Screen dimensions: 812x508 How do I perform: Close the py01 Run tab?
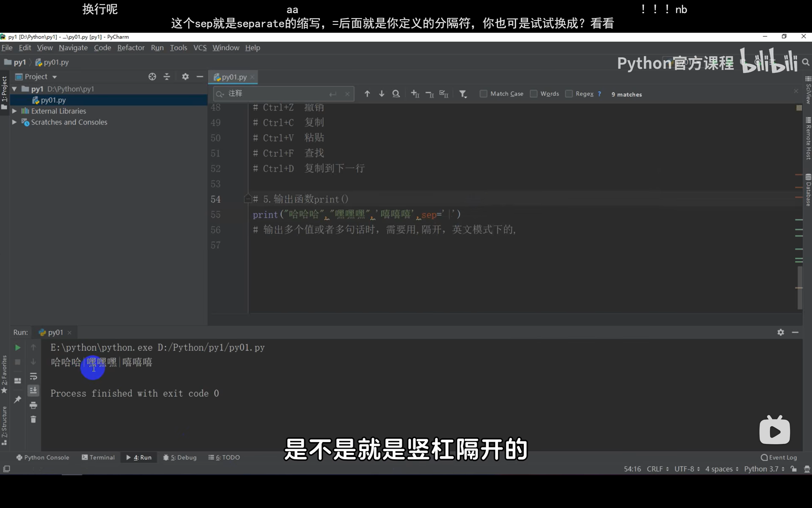pyautogui.click(x=69, y=333)
